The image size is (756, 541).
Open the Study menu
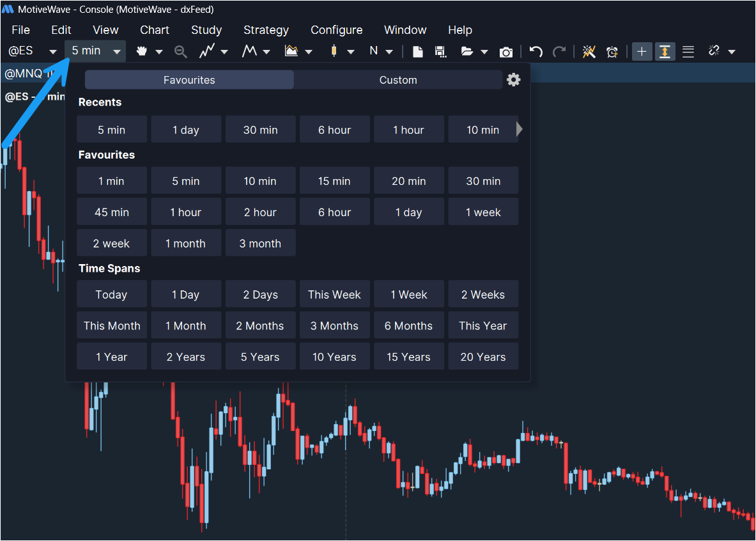[x=206, y=30]
